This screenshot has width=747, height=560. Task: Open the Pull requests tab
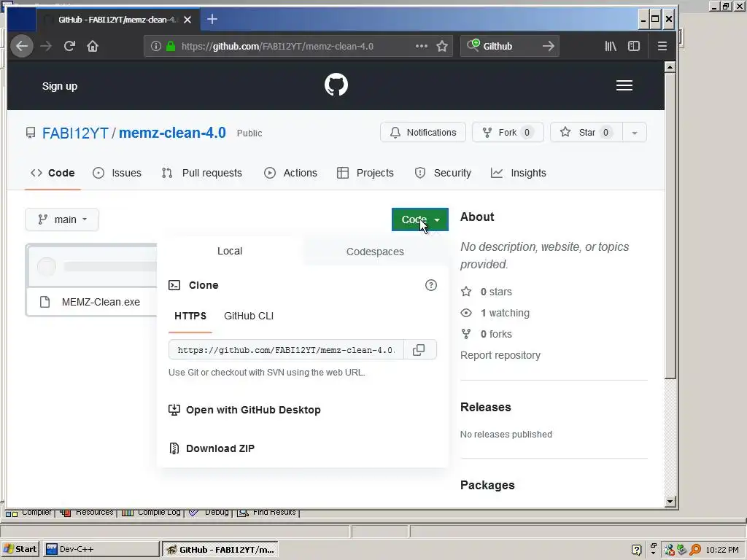tap(202, 173)
